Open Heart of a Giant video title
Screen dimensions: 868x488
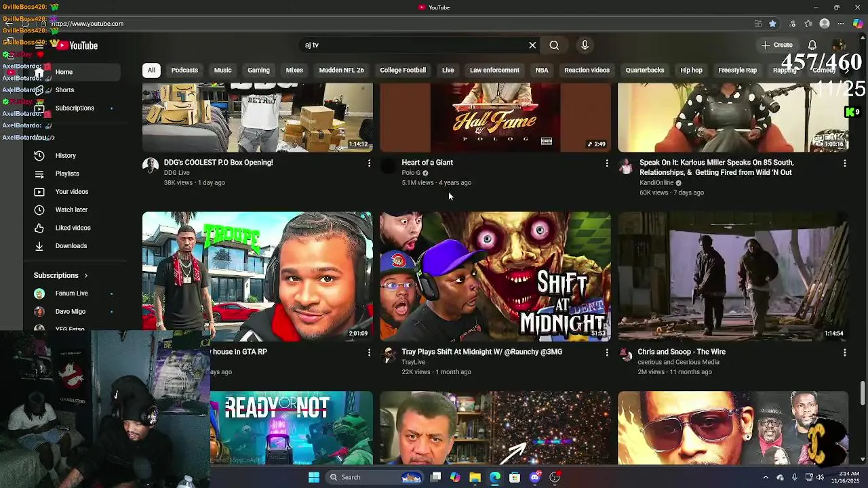pyautogui.click(x=427, y=163)
